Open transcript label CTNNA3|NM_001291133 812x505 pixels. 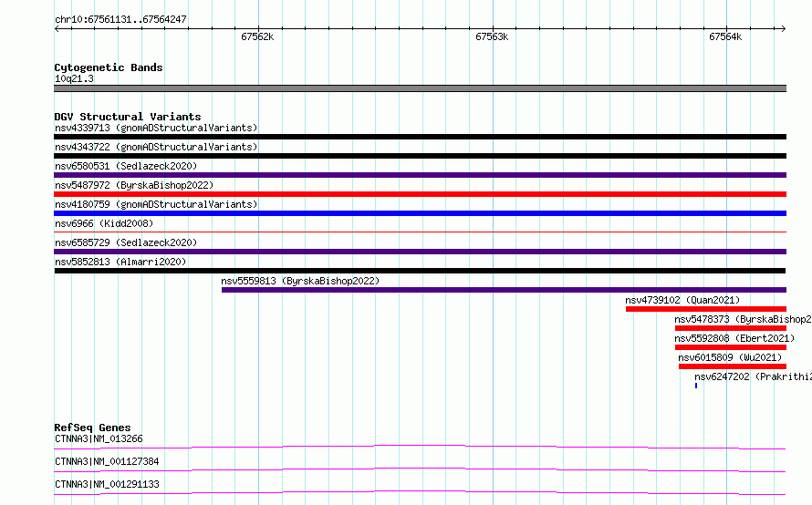(x=107, y=484)
